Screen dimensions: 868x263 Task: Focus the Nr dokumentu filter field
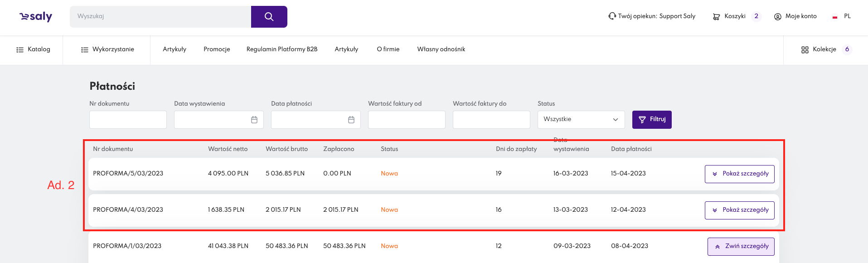tap(128, 120)
